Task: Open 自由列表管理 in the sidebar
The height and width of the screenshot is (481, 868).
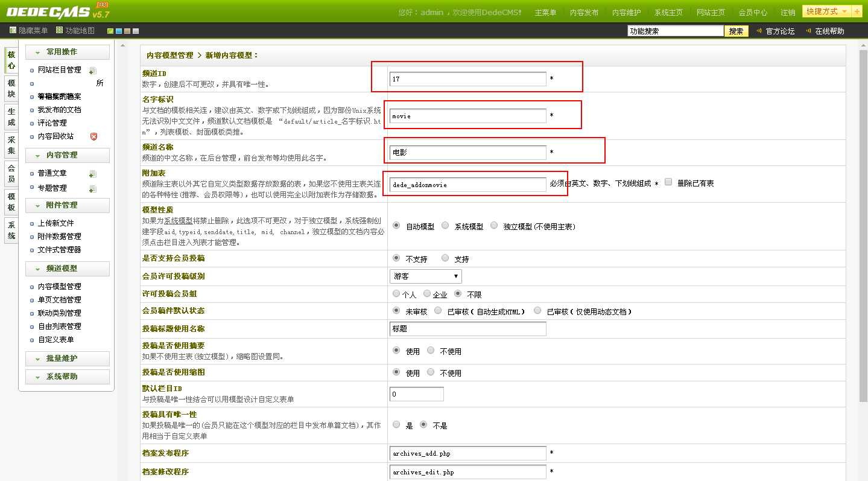Action: tap(59, 327)
